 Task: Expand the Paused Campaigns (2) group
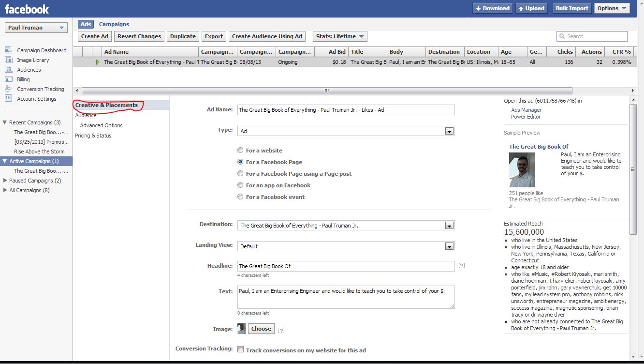(5, 181)
